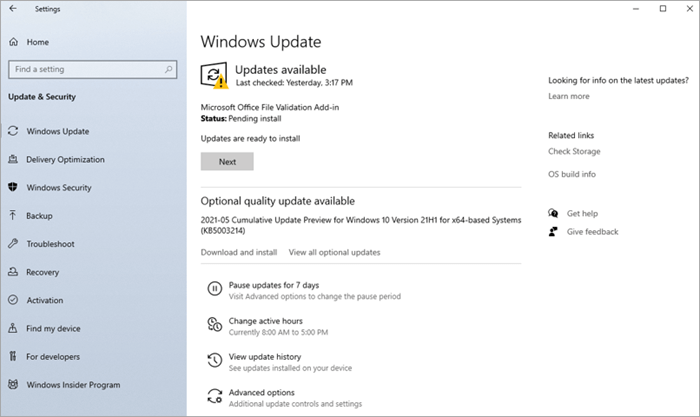Screen dimensions: 700x417
Task: Click the Get help link
Action: 582,213
